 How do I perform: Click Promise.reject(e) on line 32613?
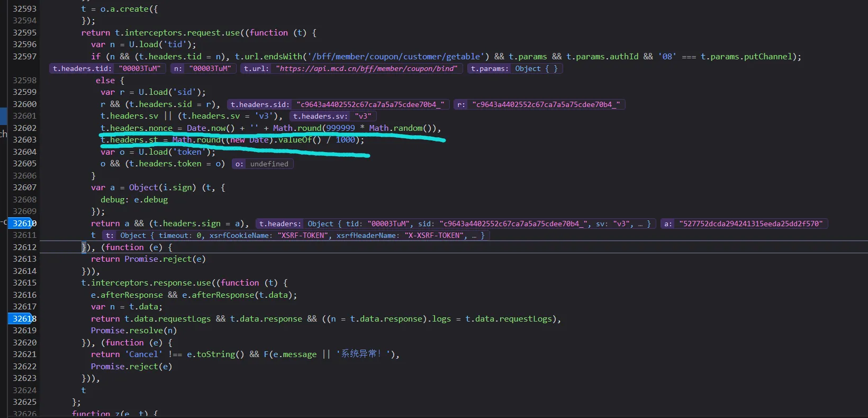click(165, 259)
